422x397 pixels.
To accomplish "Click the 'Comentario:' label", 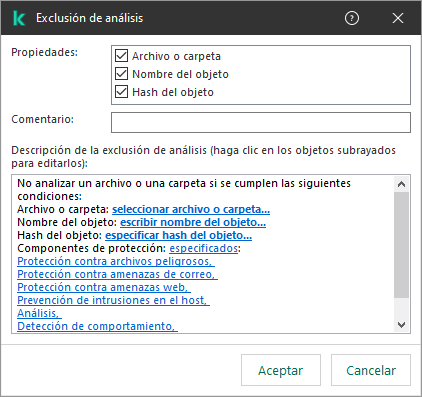I will click(42, 119).
